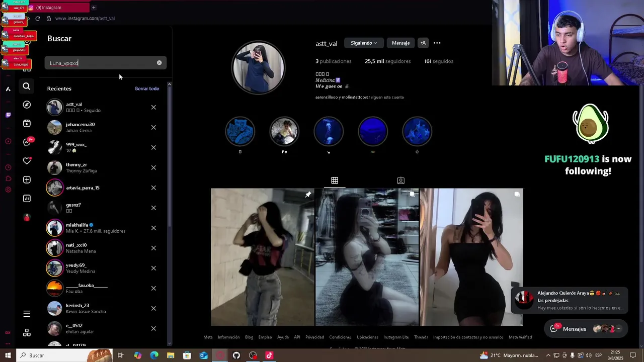Open the Threads footer link
The image size is (644, 362).
pyautogui.click(x=421, y=337)
